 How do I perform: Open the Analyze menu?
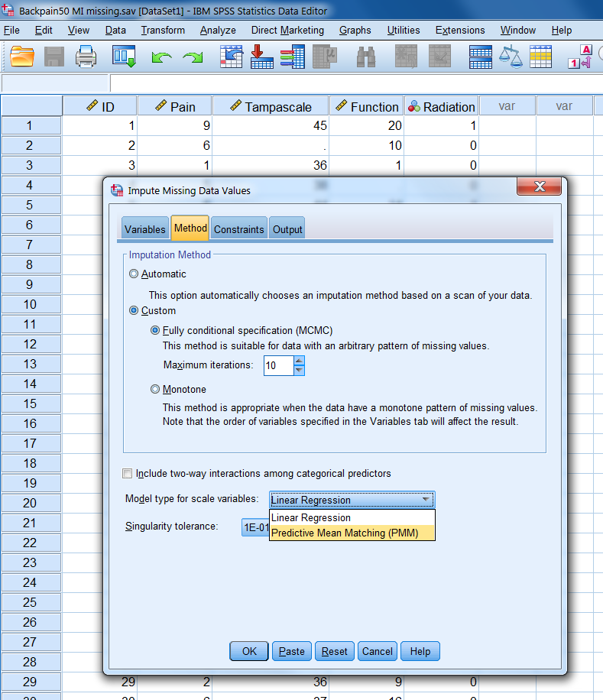coord(218,30)
